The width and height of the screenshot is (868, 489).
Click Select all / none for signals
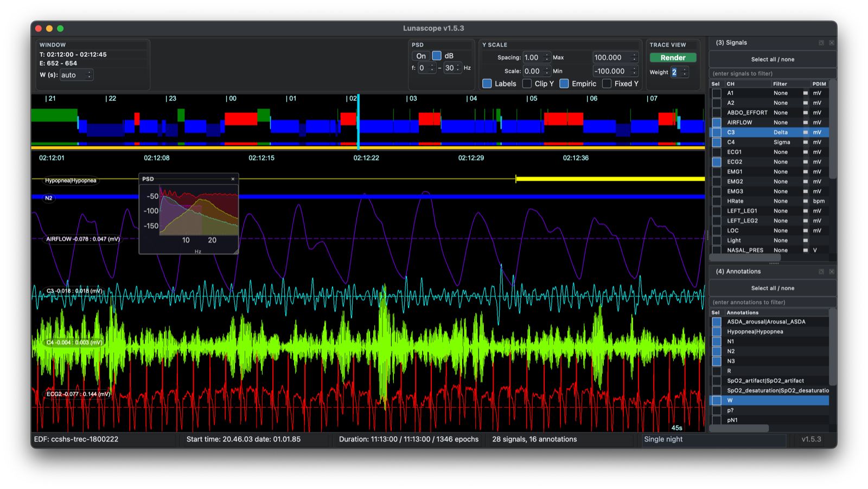point(773,60)
